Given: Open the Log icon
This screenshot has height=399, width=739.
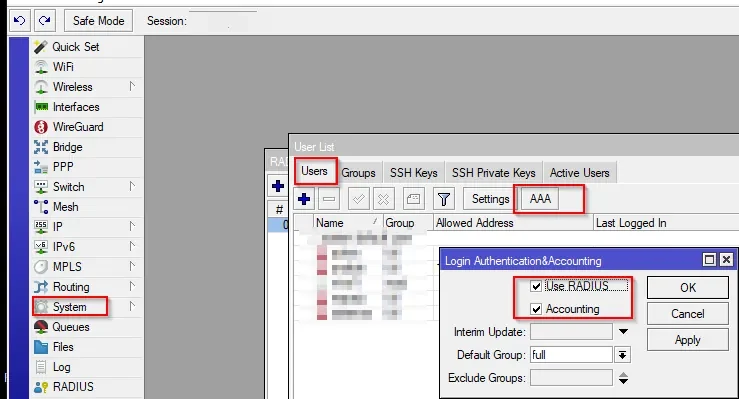Looking at the screenshot, I should coord(41,367).
